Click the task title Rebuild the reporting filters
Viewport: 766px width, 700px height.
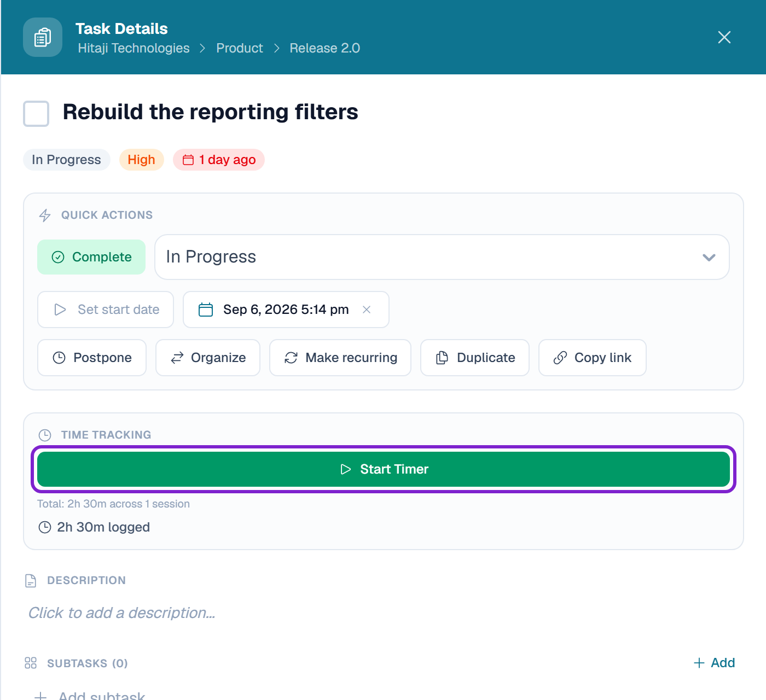click(x=211, y=112)
